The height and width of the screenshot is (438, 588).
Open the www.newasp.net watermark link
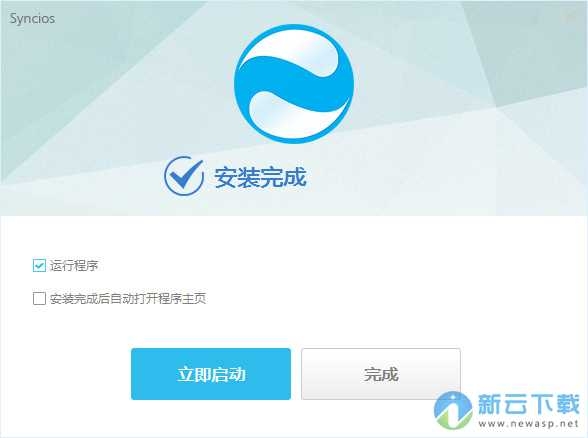coord(528,424)
